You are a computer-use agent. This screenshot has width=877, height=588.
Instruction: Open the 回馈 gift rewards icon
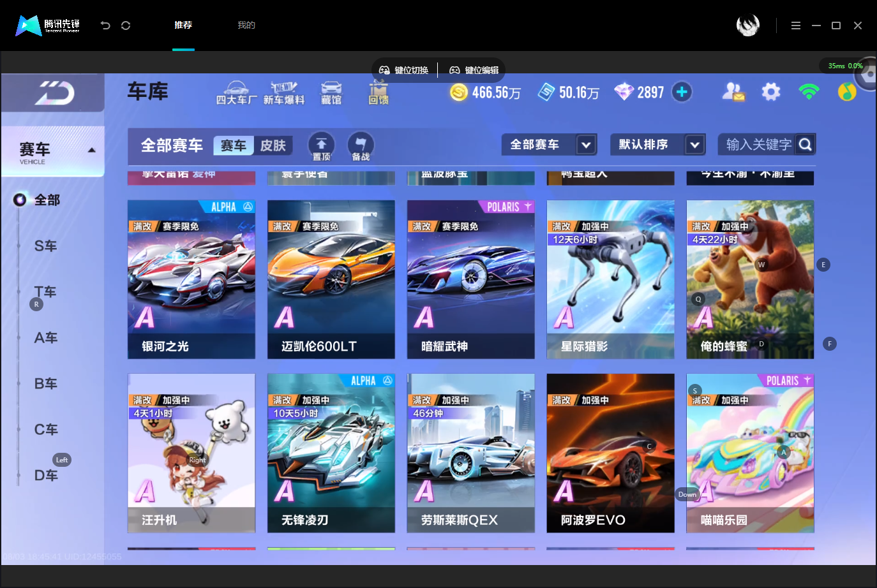point(379,92)
